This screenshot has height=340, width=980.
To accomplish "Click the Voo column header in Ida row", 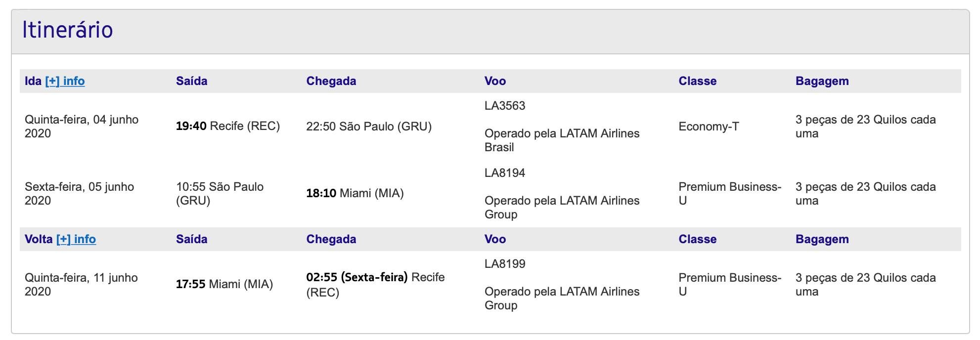I will point(495,81).
